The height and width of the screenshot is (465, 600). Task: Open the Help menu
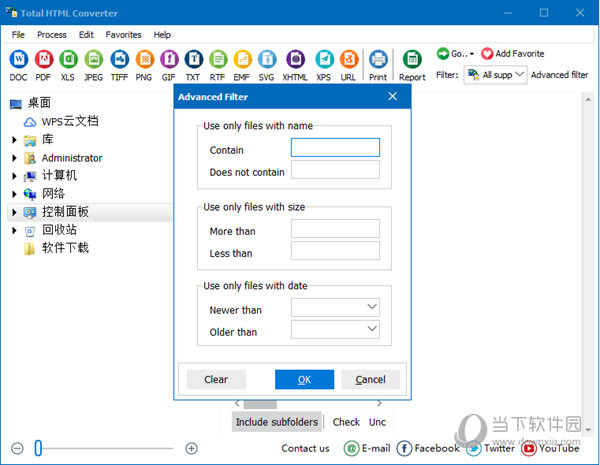click(x=162, y=35)
